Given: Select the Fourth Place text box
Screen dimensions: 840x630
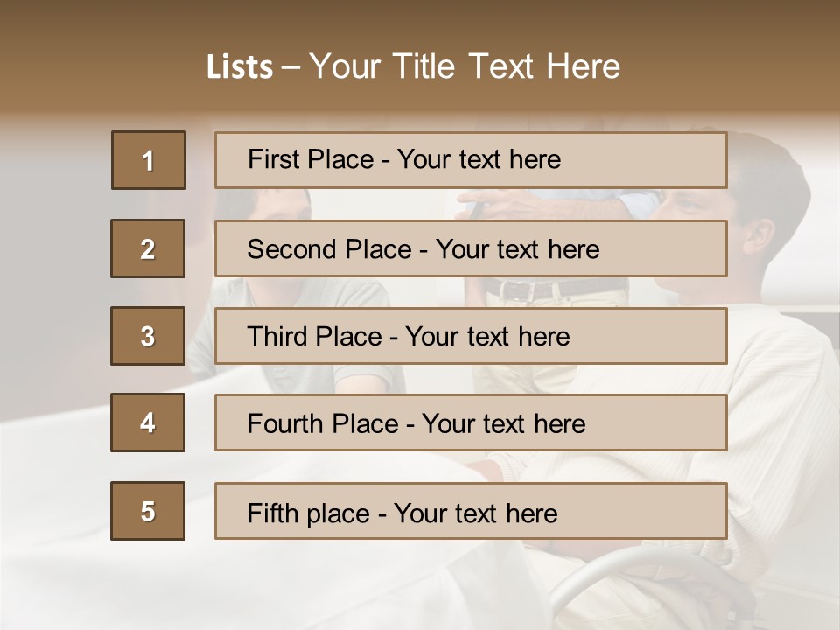Looking at the screenshot, I should 471,423.
